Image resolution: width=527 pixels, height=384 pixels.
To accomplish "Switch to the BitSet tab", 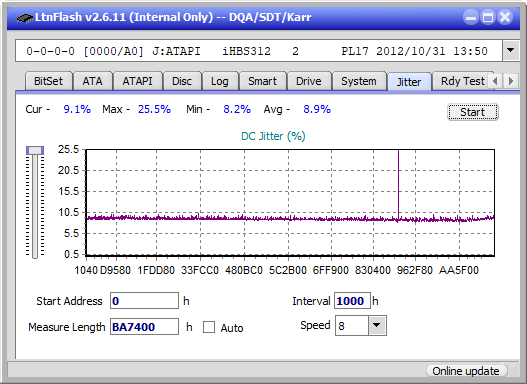I will (x=48, y=81).
